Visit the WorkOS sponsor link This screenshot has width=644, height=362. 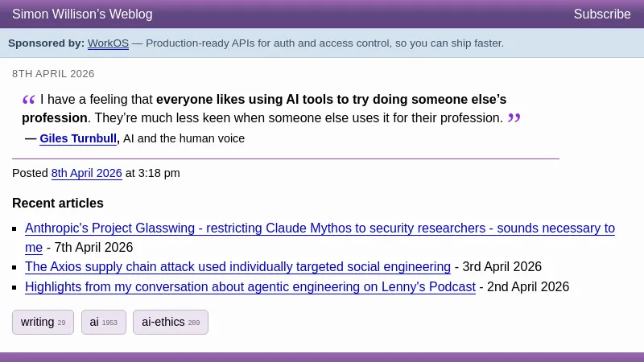(x=108, y=43)
